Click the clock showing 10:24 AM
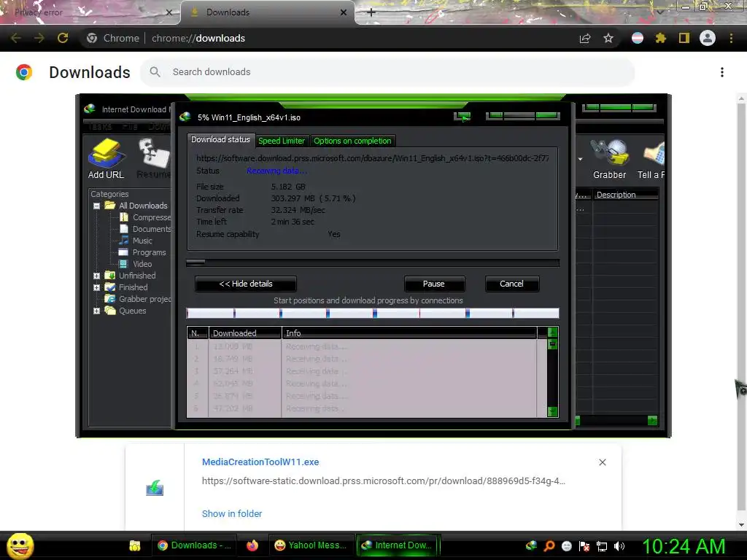This screenshot has height=560, width=747. 684,546
